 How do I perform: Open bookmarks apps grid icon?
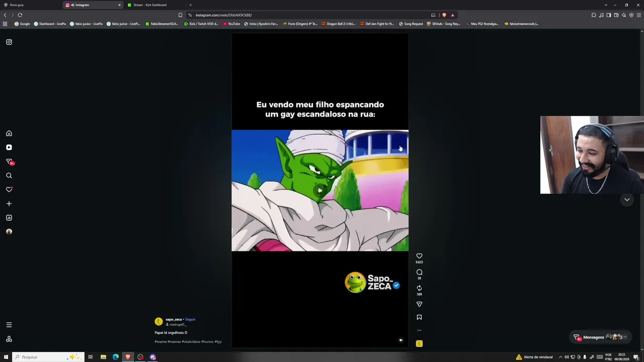coord(5,24)
